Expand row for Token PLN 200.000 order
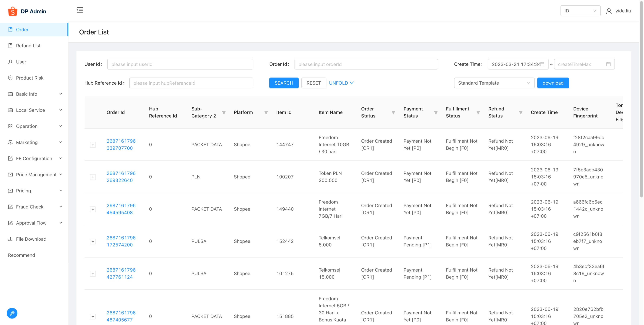 point(93,177)
